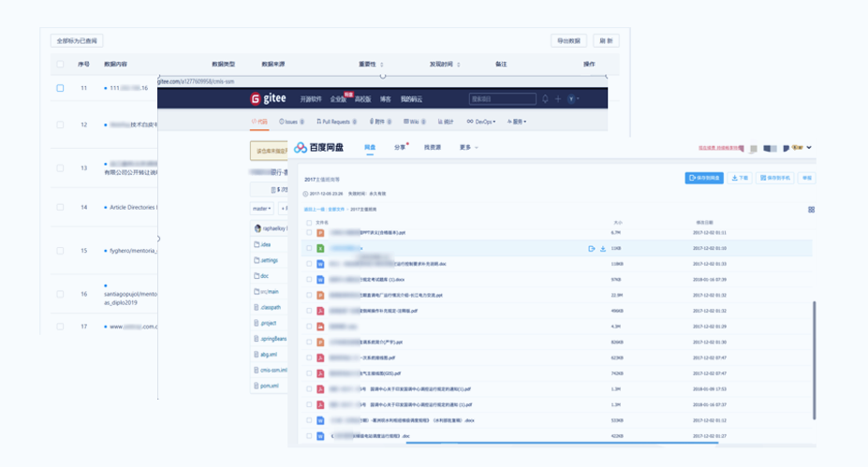868x467 pixels.
Task: Tick checkbox of the 22.9M ppt file
Action: 309,295
